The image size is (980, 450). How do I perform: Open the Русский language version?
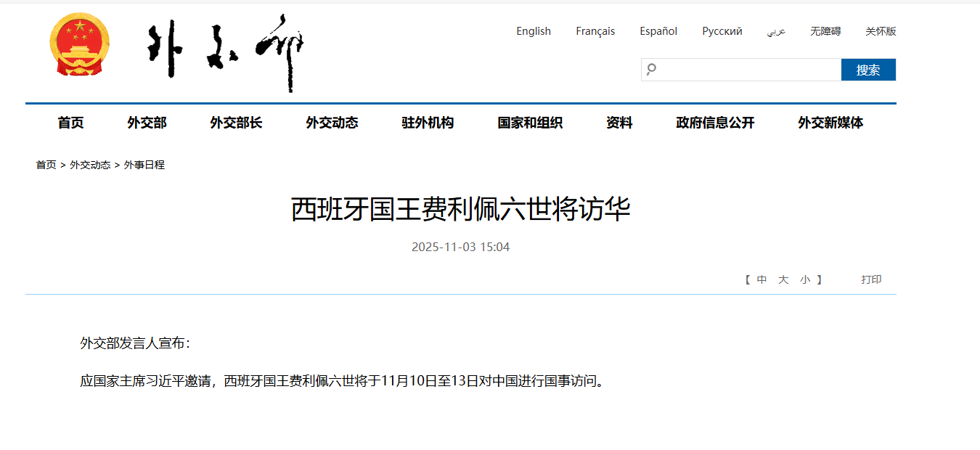click(x=722, y=31)
